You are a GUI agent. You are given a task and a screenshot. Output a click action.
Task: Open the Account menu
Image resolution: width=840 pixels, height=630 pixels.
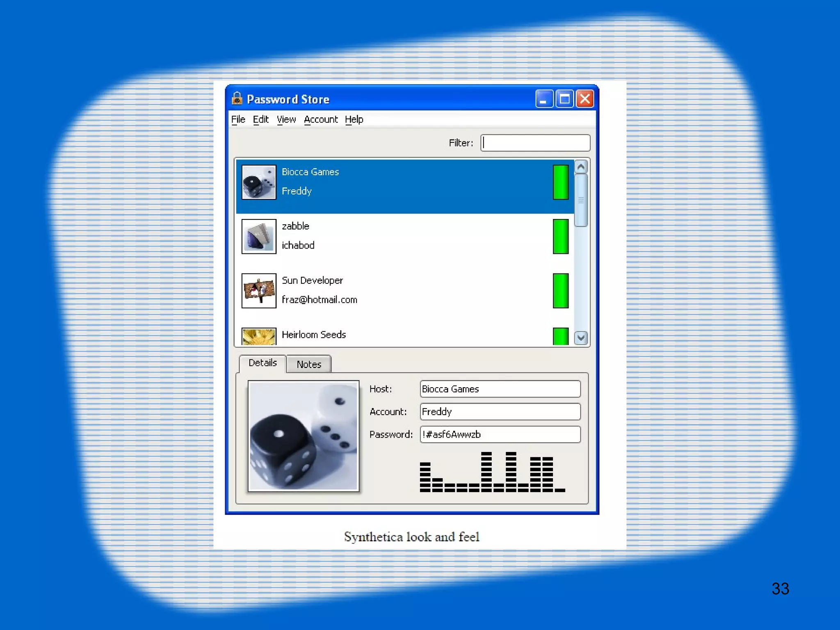click(x=321, y=119)
